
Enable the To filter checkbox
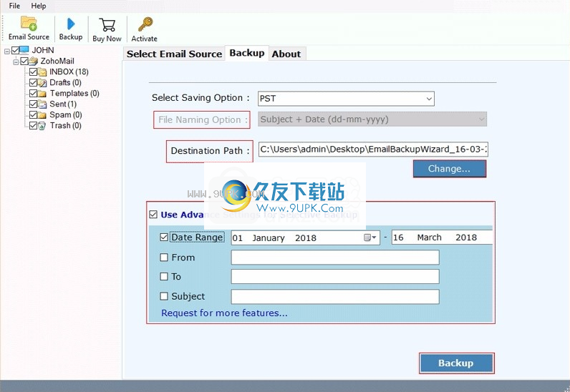pos(164,276)
